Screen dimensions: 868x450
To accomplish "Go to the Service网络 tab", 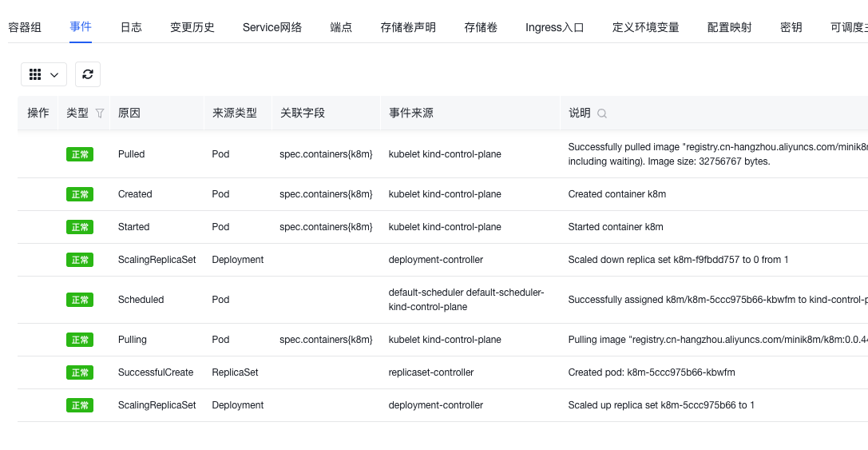I will pyautogui.click(x=272, y=27).
